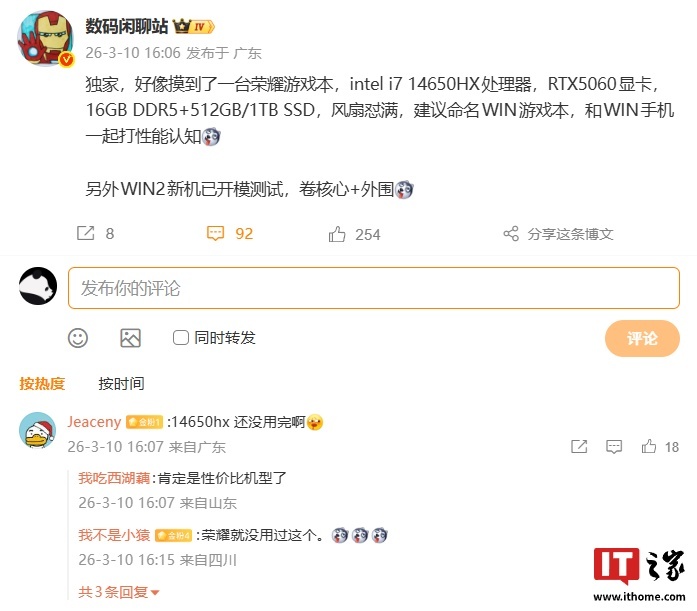Reply to Jeaceny's comment via comment icon
Viewport: 697px width, 611px height.
pyautogui.click(x=614, y=447)
